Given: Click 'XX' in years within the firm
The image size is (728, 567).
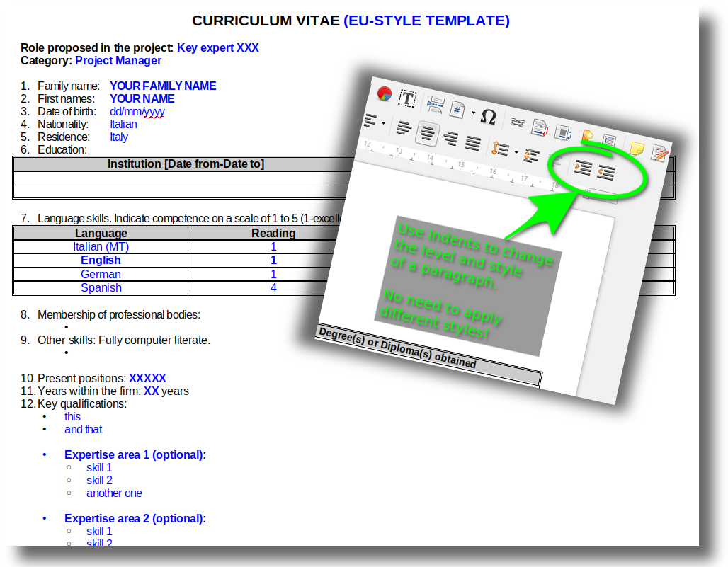Looking at the screenshot, I should tap(152, 391).
